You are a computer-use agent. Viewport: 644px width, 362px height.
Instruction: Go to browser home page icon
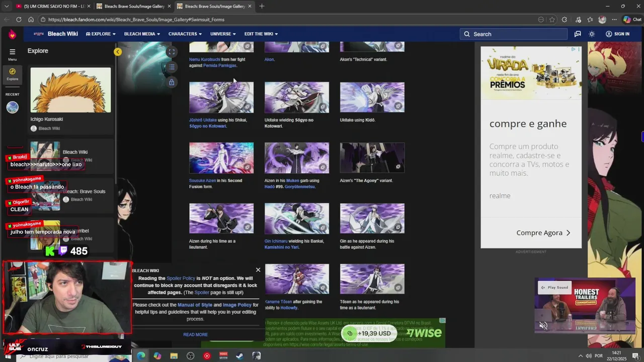tap(31, 20)
